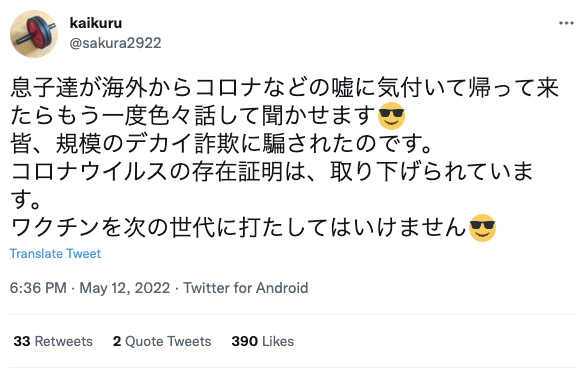Click the sunglasses emoji after 聞かせます

[x=391, y=116]
